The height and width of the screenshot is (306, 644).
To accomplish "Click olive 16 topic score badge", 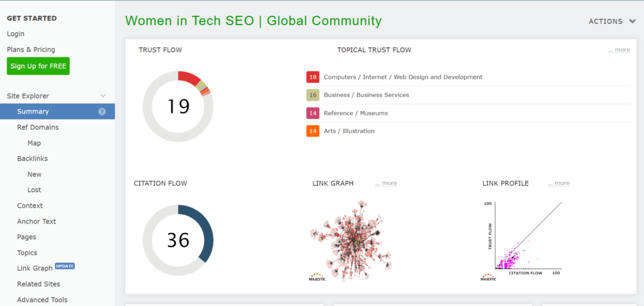I will click(x=313, y=95).
